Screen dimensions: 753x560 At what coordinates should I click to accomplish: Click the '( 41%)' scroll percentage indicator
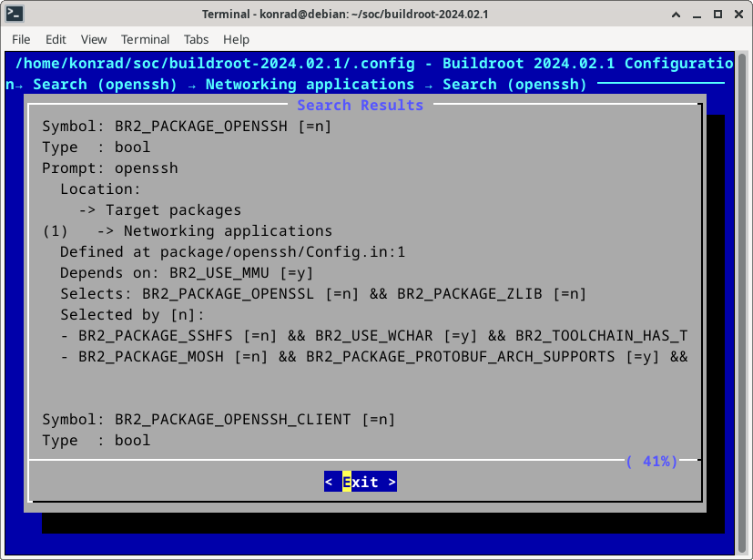[652, 462]
